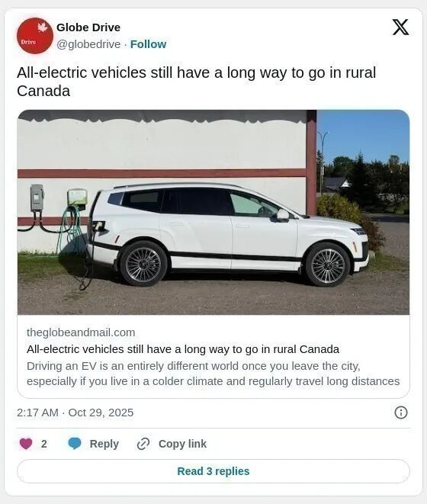Open Read 3 replies button
Viewport: 427px width, 504px height.
[x=213, y=471]
